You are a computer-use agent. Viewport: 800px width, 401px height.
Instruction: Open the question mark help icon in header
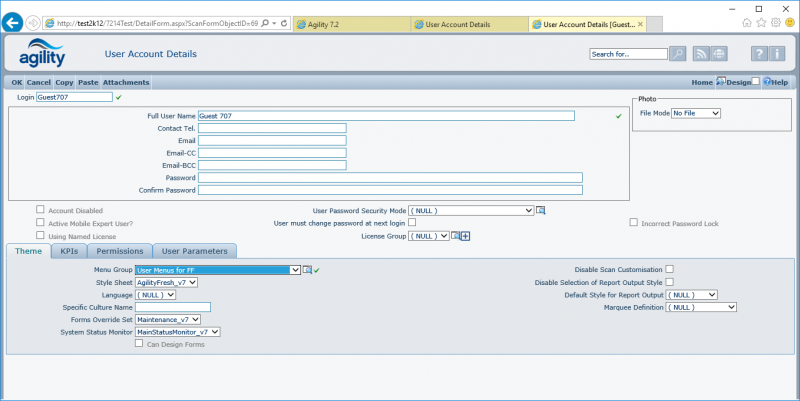759,54
